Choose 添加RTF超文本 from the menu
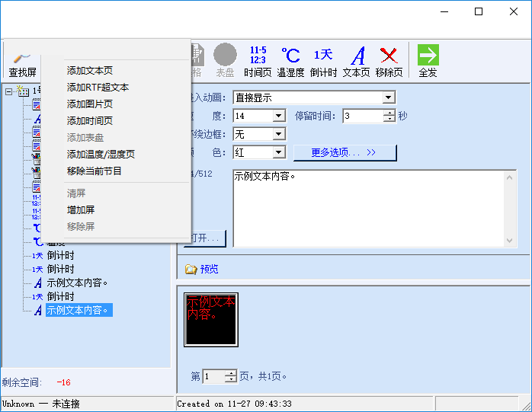The image size is (532, 412). click(x=98, y=88)
